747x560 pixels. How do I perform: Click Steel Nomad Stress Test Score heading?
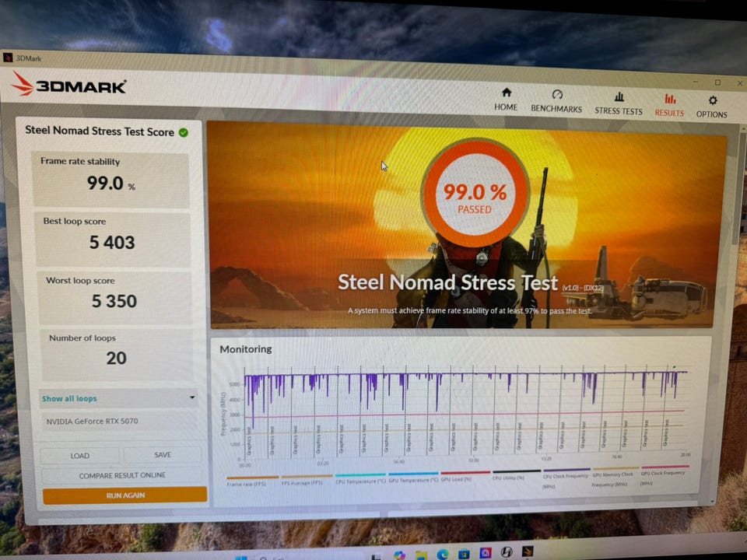click(100, 131)
